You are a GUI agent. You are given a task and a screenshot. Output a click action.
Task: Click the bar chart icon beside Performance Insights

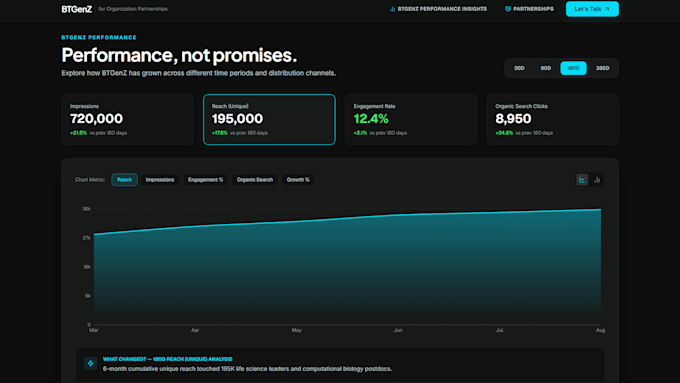pos(392,9)
